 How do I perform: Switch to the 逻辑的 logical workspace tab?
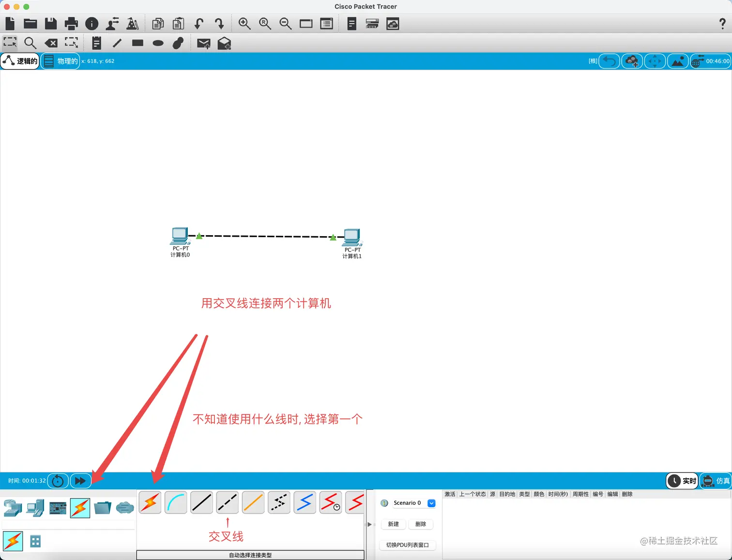[20, 61]
